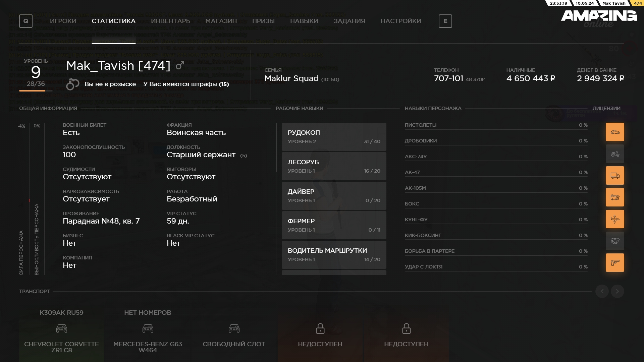Open the ИНВЕНТАРЬ tab
This screenshot has height=362, width=644.
coord(170,21)
